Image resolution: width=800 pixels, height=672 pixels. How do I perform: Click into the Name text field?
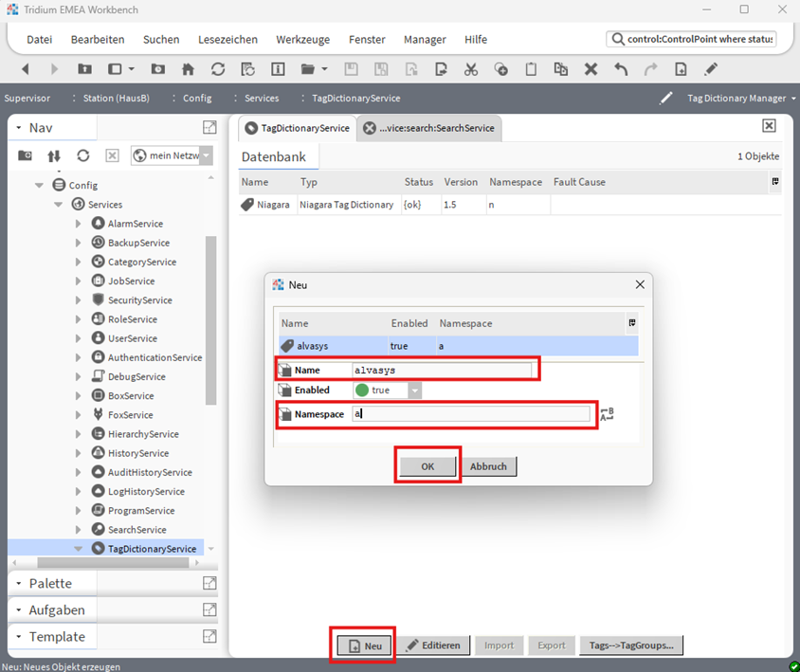(442, 370)
